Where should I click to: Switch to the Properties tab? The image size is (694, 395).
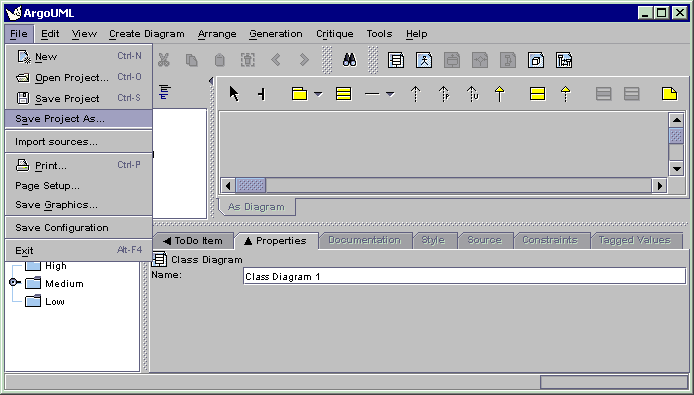276,241
